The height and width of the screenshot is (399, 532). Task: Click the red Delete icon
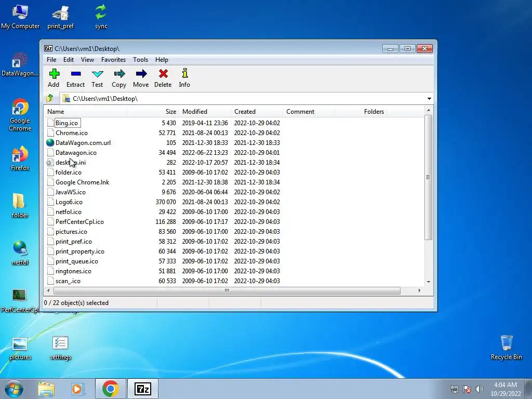click(163, 74)
